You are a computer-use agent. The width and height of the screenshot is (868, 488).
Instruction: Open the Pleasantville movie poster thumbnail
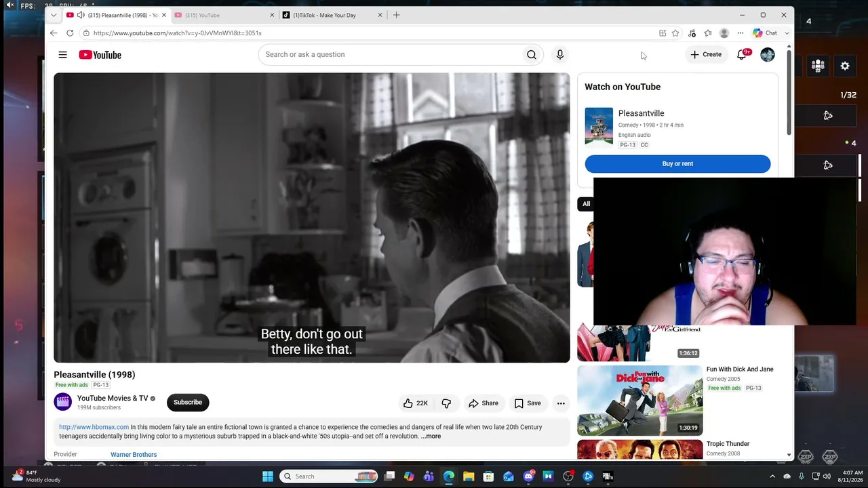[x=599, y=126]
